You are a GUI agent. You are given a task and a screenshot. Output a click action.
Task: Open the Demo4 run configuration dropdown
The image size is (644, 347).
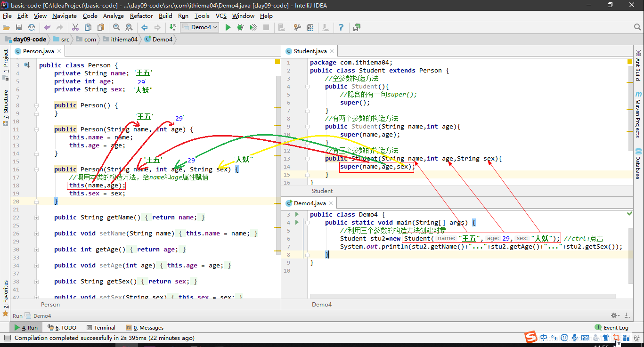200,27
